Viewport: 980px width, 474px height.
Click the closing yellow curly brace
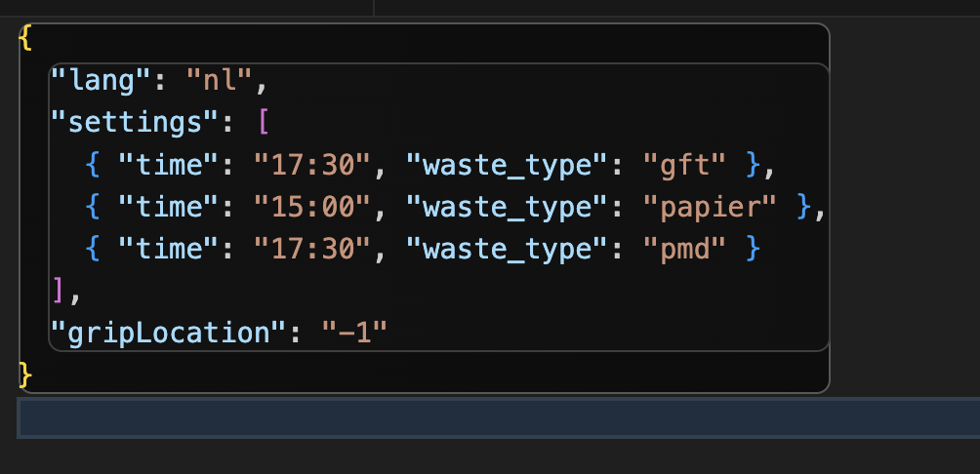pos(25,375)
